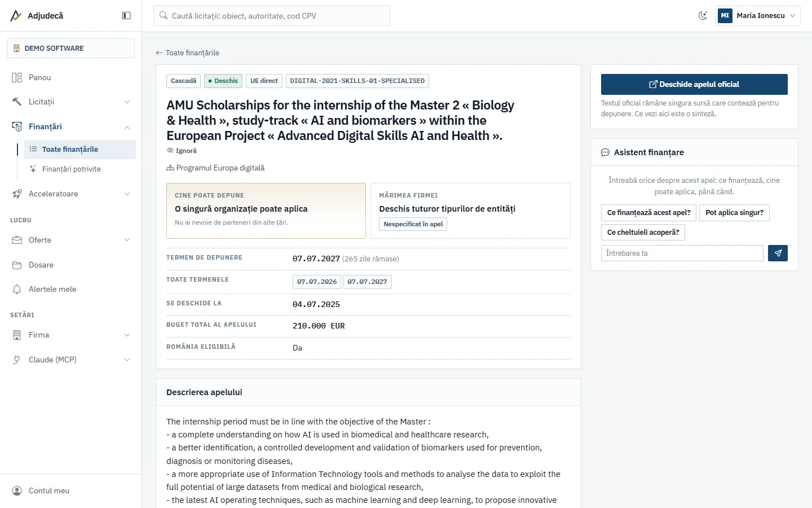The height and width of the screenshot is (508, 812).
Task: Expand the Acceleratoare menu chevron
Action: [x=127, y=194]
